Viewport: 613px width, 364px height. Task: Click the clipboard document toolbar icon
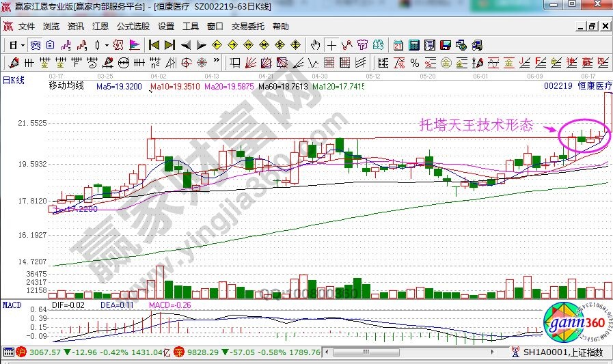point(51,45)
